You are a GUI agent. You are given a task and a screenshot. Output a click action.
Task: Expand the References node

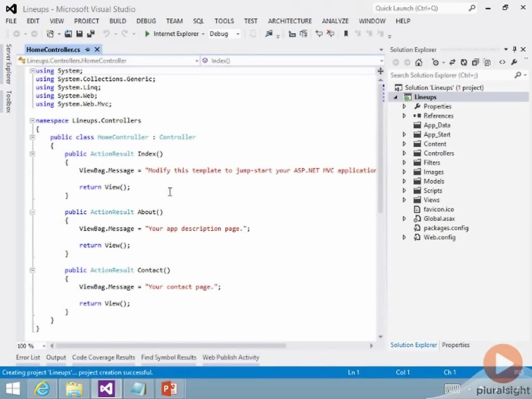pyautogui.click(x=404, y=116)
